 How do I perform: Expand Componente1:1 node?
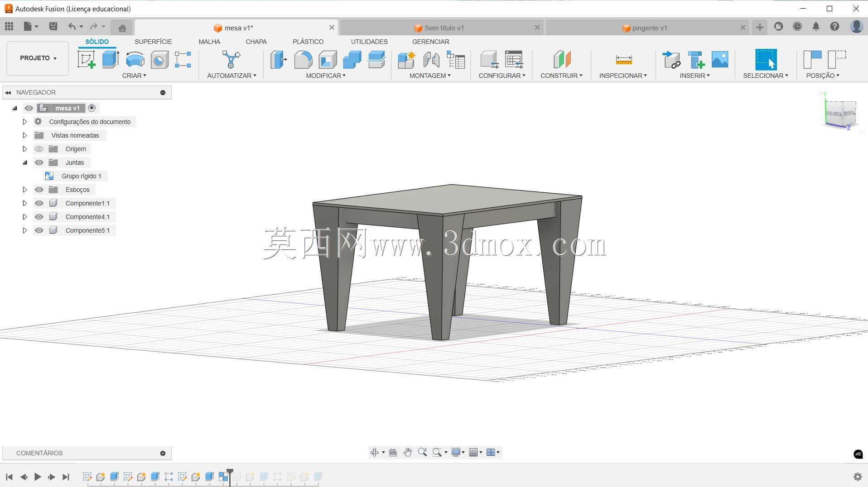click(25, 203)
